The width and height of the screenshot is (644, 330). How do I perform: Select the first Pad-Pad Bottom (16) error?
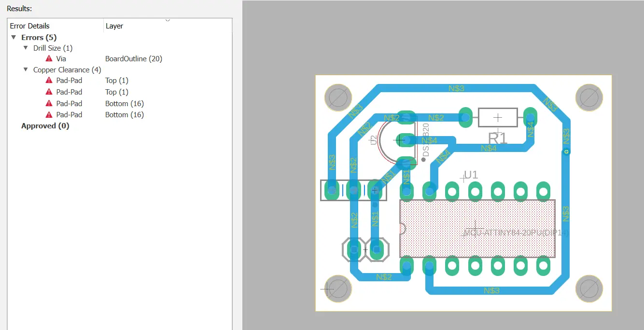coord(69,104)
